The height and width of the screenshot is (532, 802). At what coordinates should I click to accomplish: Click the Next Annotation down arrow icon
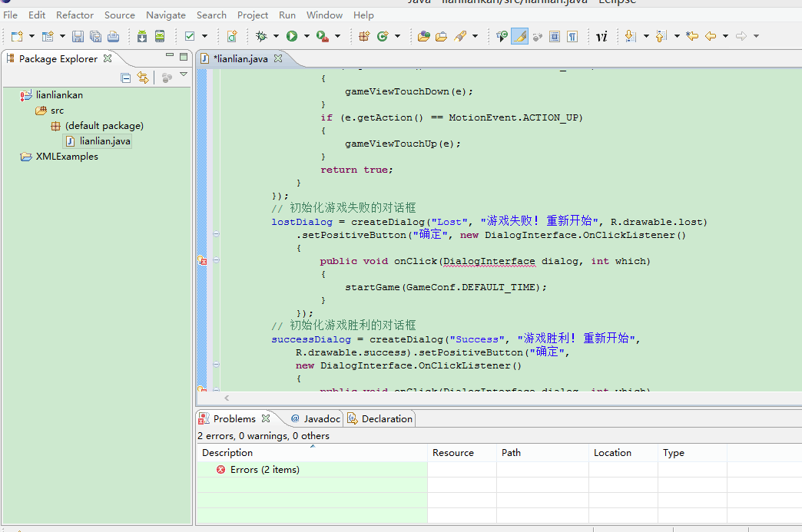pos(631,36)
